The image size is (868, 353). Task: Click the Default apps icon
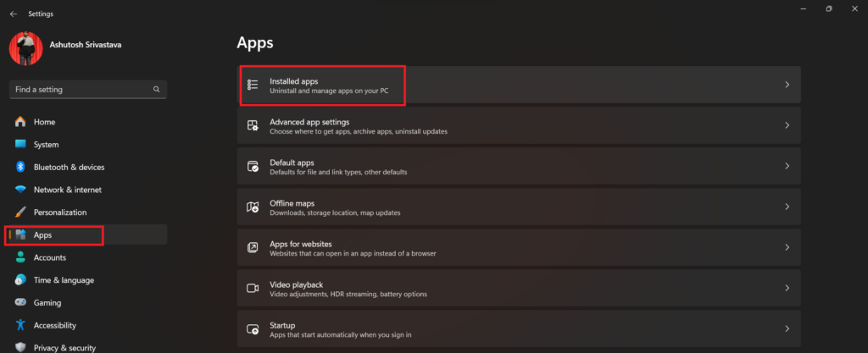(x=252, y=166)
